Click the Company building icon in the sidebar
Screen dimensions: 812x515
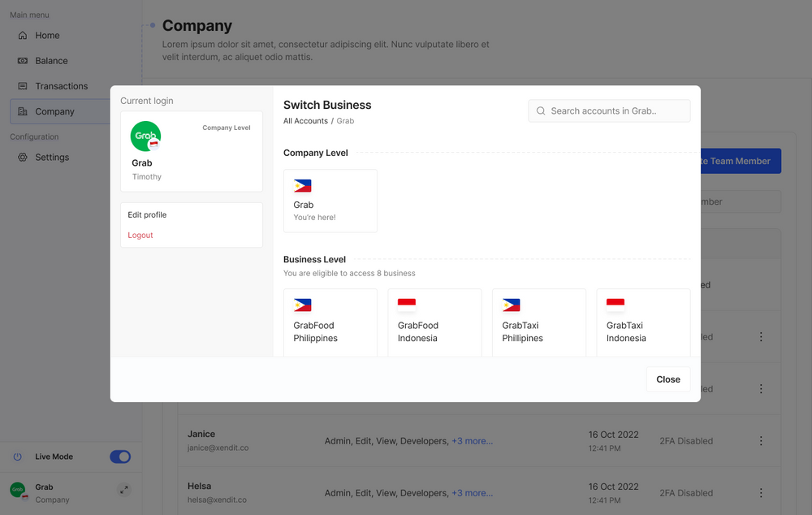pyautogui.click(x=23, y=110)
